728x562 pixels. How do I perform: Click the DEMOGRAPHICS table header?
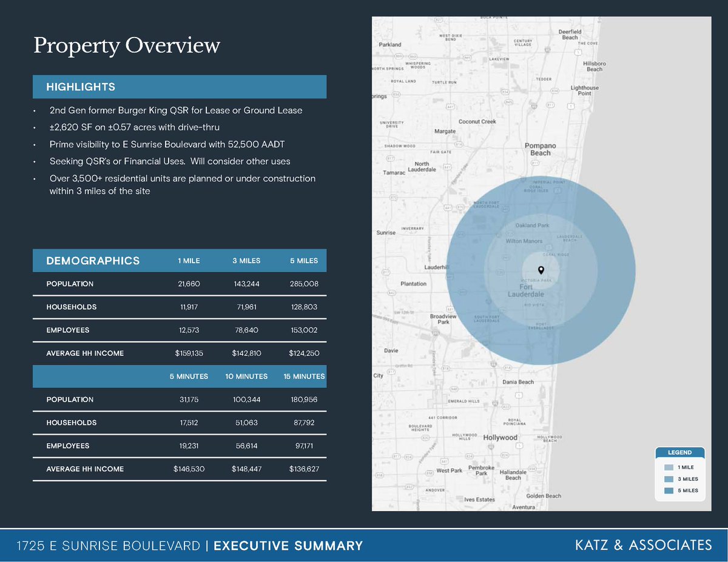coord(93,261)
